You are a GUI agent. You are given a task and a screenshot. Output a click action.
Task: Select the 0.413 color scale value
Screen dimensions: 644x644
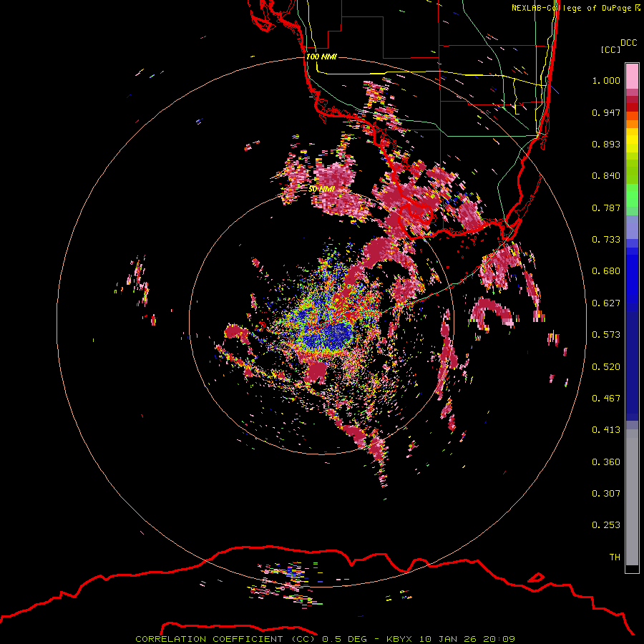606,430
